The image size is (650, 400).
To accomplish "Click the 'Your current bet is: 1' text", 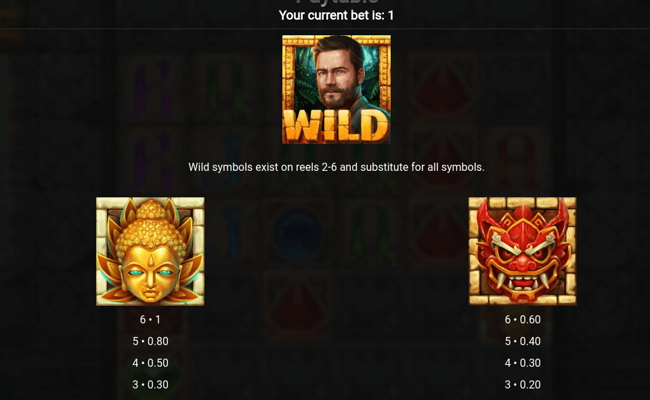I will 336,15.
